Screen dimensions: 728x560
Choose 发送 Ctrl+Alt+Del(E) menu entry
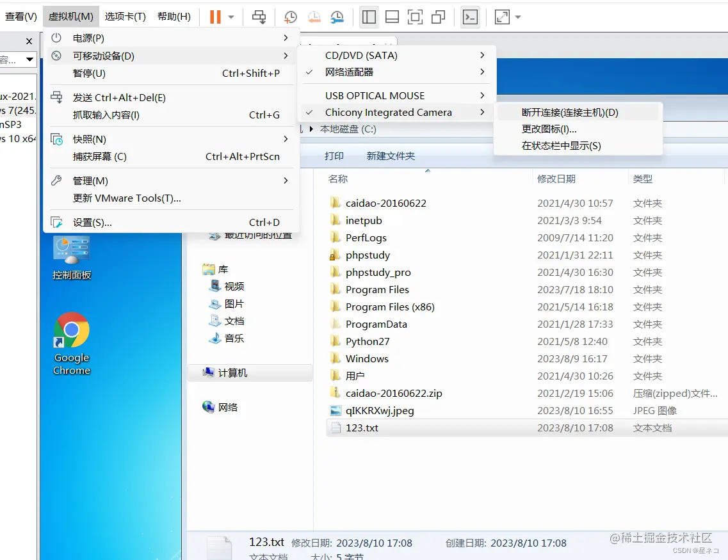pos(172,97)
